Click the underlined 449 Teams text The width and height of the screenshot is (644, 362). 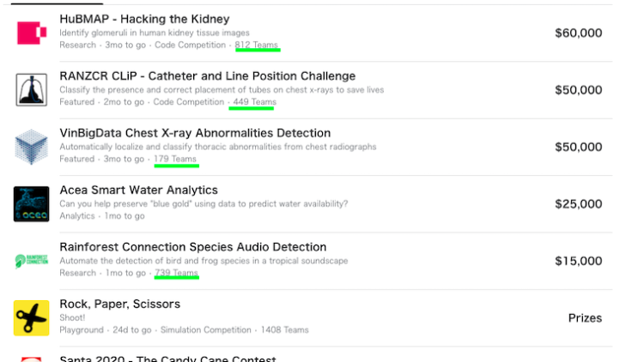[255, 102]
